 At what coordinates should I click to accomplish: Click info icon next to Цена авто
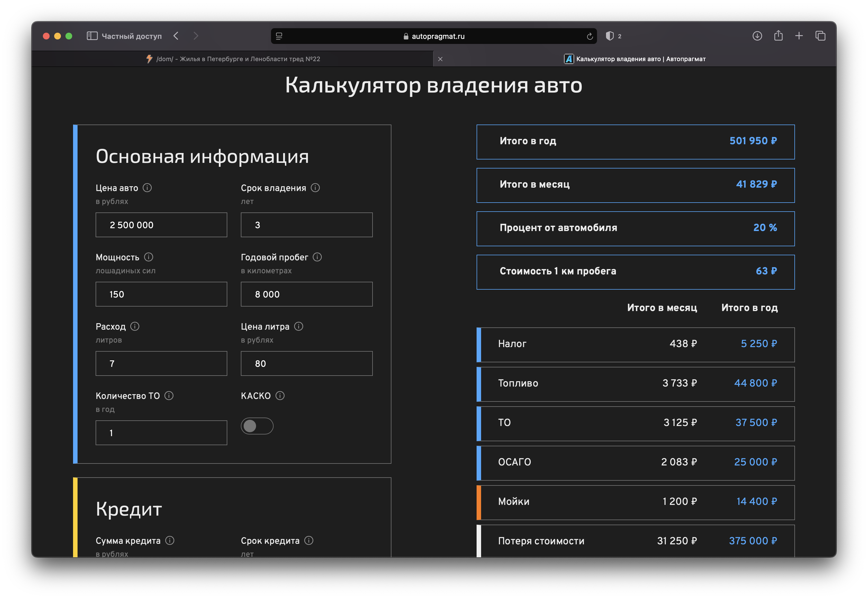click(147, 188)
